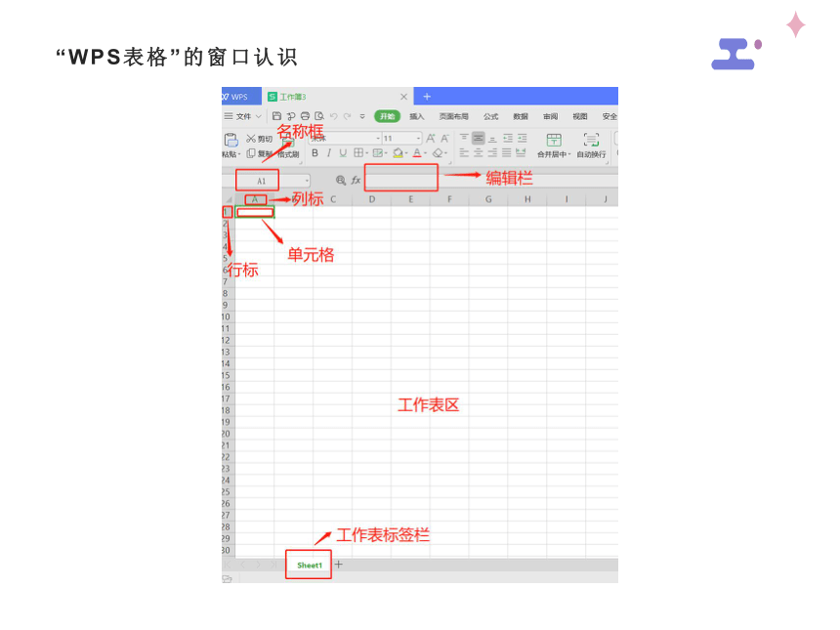
Task: Click the fill color bucket icon
Action: coord(398,153)
